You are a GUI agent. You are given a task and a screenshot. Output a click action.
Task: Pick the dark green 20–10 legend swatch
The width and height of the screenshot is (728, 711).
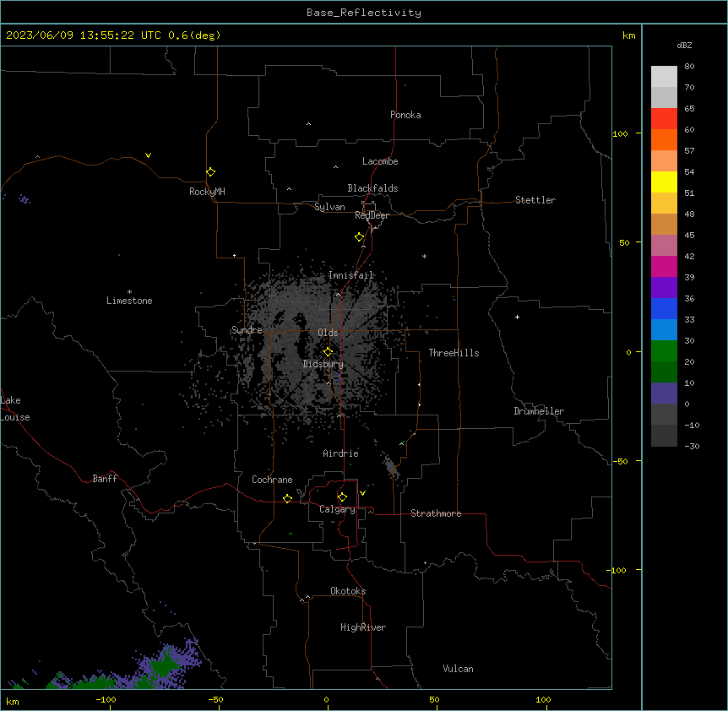coord(664,372)
